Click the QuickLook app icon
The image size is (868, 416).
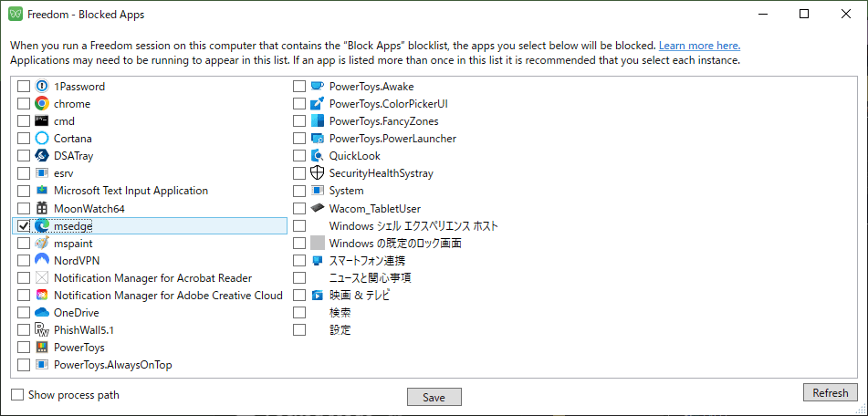pyautogui.click(x=318, y=156)
